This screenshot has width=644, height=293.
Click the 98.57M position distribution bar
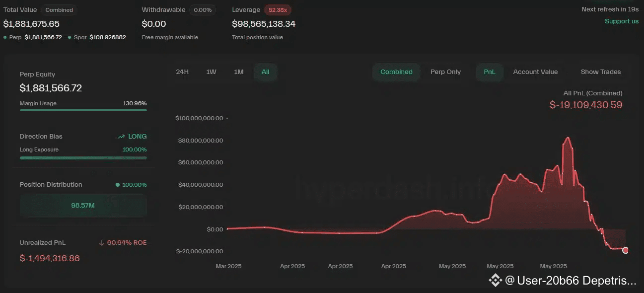click(x=83, y=205)
